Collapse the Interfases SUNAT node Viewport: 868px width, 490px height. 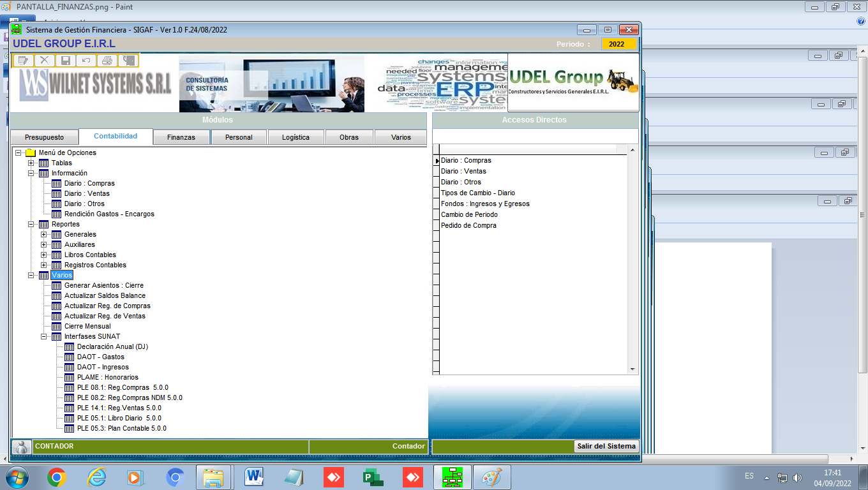pos(43,336)
